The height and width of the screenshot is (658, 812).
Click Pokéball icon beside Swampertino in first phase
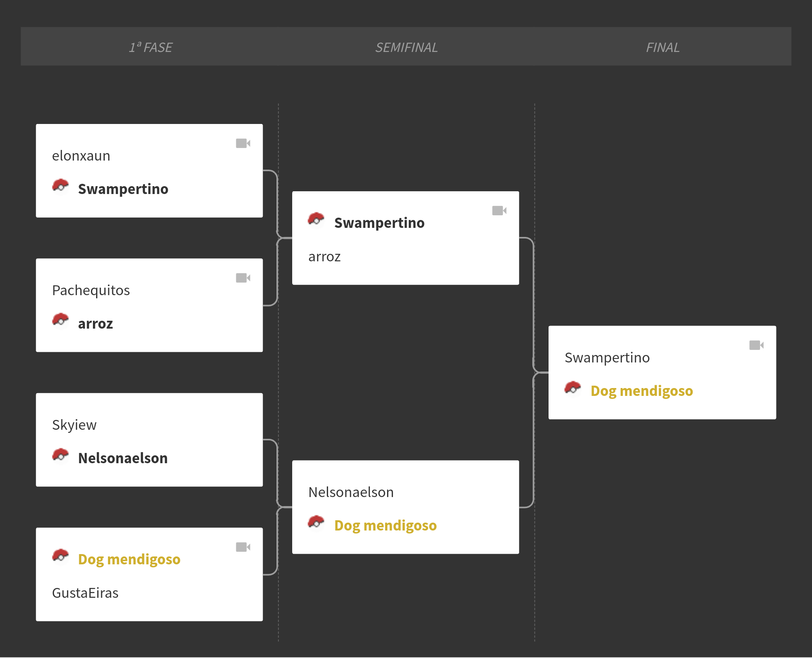61,186
